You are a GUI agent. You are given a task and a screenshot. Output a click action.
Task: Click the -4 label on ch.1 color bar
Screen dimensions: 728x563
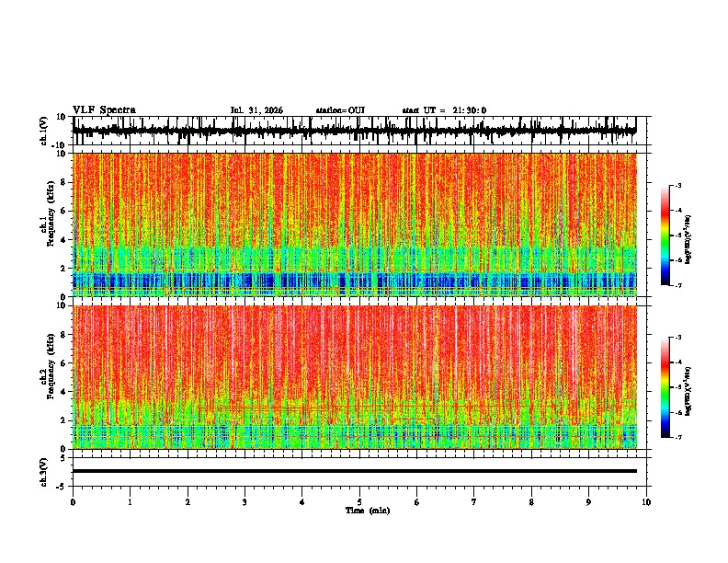[678, 211]
